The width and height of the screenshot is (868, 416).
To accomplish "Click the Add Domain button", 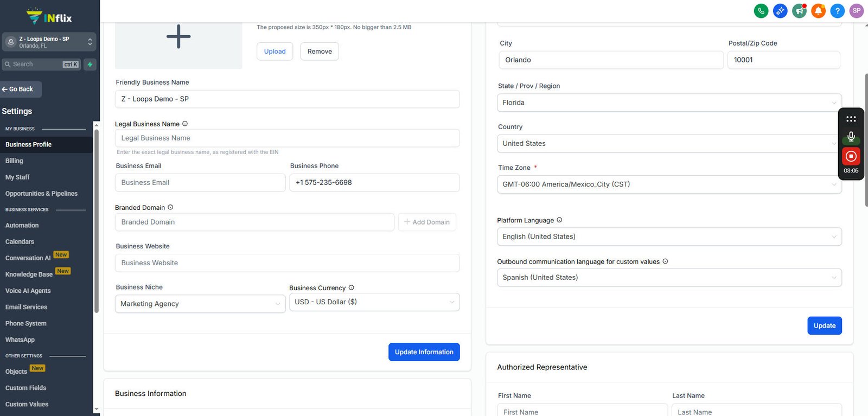I will 427,222.
